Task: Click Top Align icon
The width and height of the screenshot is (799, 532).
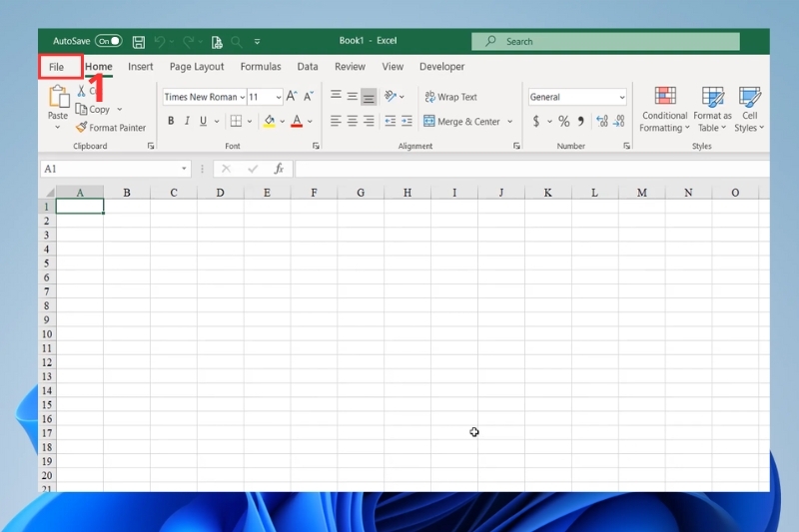Action: pos(336,95)
